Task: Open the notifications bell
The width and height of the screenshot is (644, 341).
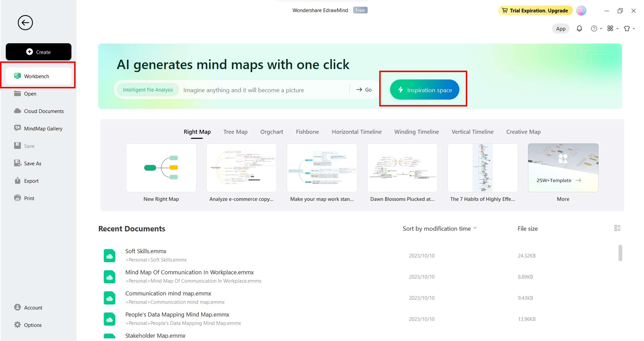Action: [579, 29]
